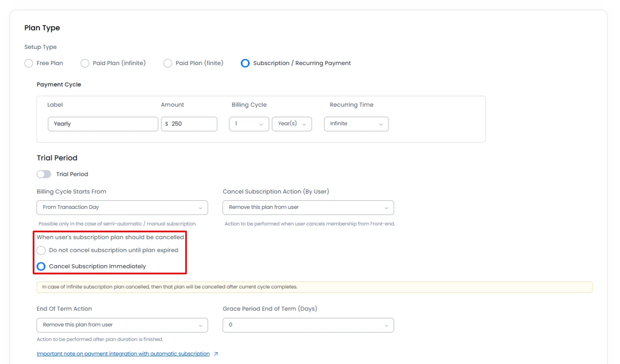Select the Free Plan radio button
The height and width of the screenshot is (364, 620).
[29, 63]
